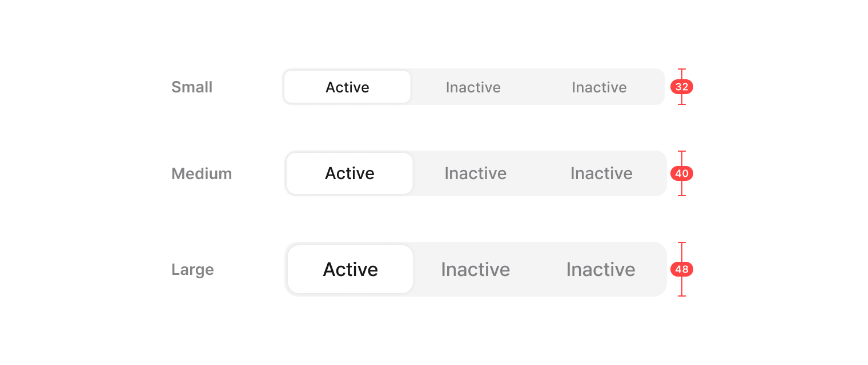Click the Medium size label
Viewport: 868px width, 365px height.
click(x=202, y=174)
